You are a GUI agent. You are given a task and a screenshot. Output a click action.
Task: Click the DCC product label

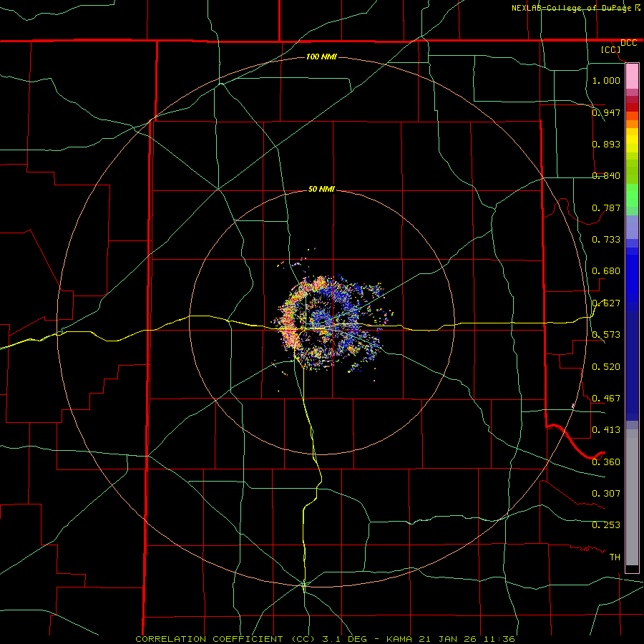click(x=628, y=43)
